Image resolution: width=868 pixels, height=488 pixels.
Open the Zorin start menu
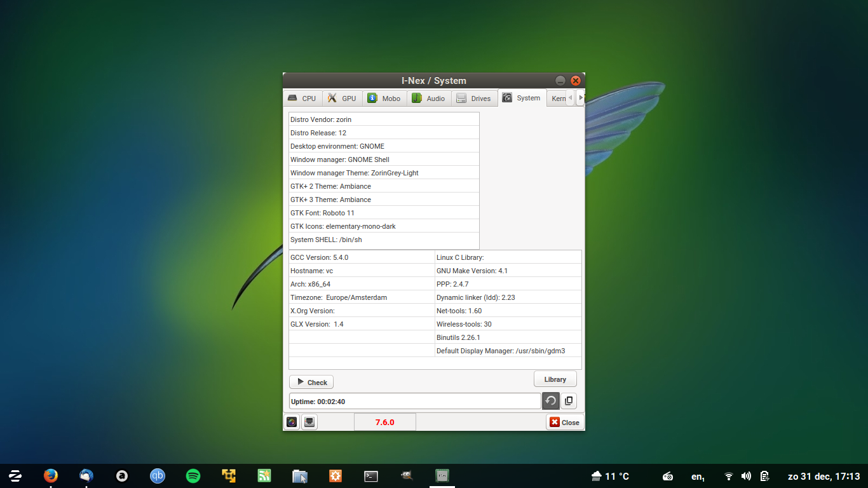[15, 476]
